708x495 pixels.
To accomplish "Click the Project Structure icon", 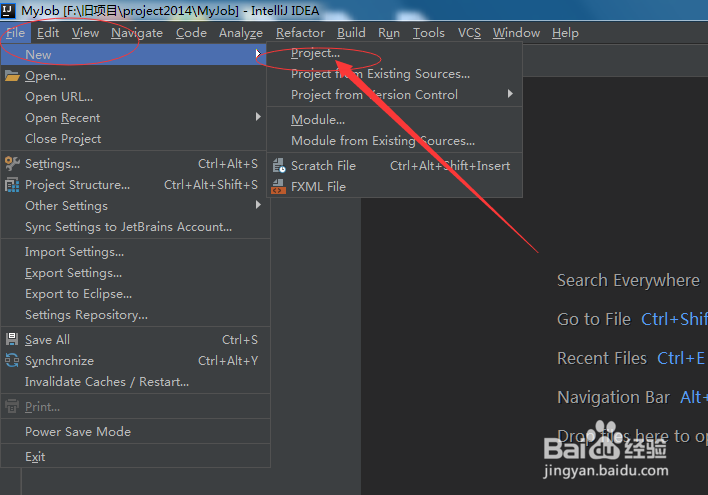I will (x=12, y=185).
